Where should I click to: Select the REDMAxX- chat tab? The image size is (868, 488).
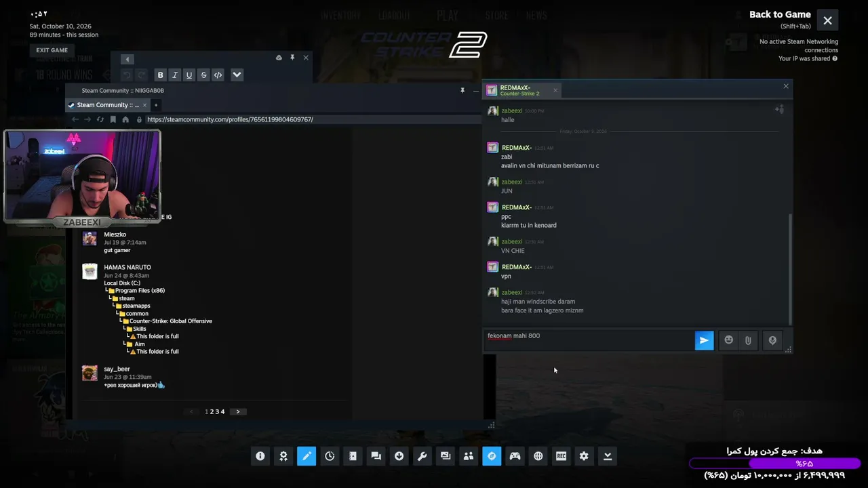[x=521, y=90]
